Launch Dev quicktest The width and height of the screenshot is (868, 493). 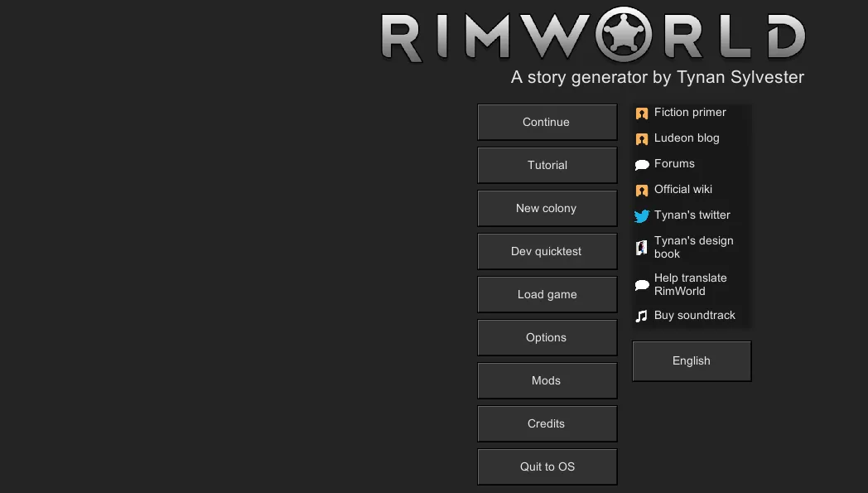click(x=547, y=251)
